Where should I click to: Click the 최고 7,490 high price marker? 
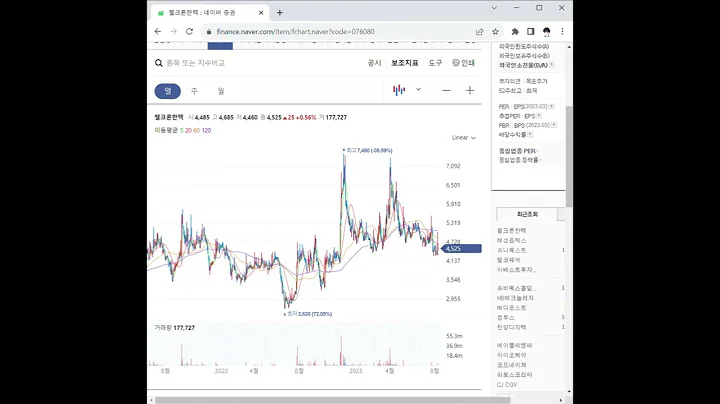[367, 150]
